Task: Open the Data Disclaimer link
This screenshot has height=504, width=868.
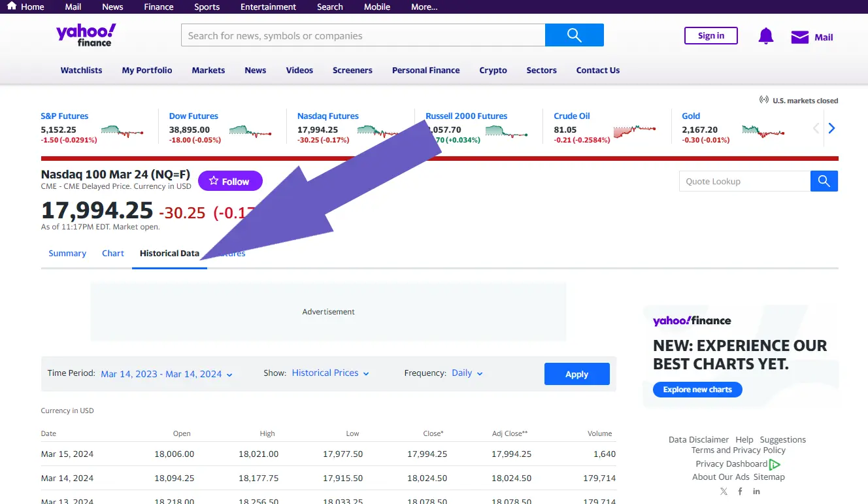Action: point(698,439)
